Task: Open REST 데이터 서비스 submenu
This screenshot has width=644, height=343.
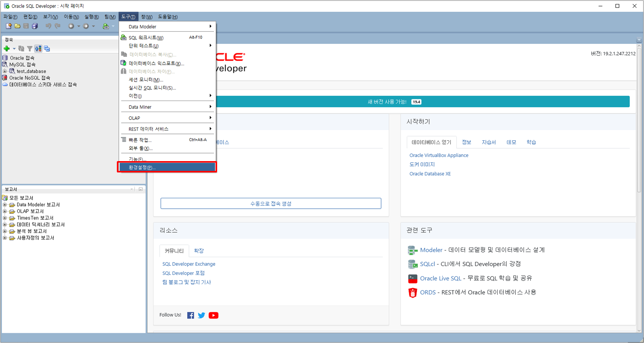Action: 167,129
